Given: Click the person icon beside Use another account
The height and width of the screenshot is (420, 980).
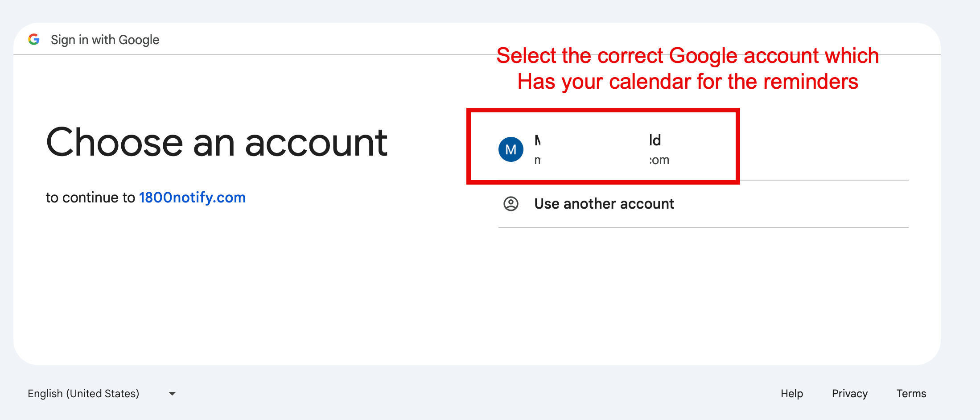Looking at the screenshot, I should tap(511, 204).
